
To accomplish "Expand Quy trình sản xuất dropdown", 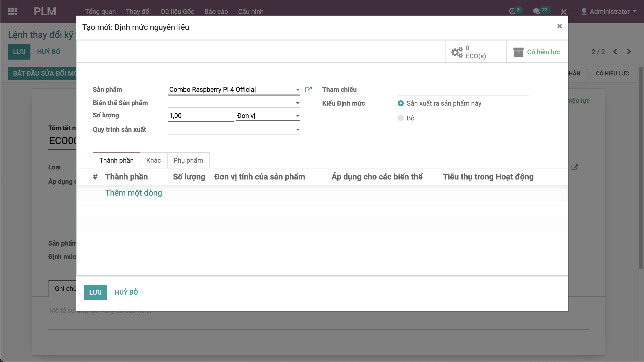I will point(298,130).
